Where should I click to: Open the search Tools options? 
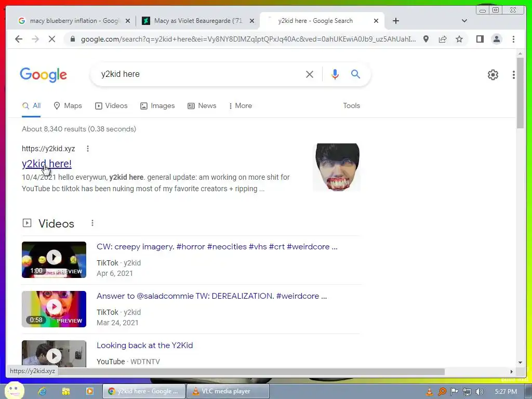[351, 105]
